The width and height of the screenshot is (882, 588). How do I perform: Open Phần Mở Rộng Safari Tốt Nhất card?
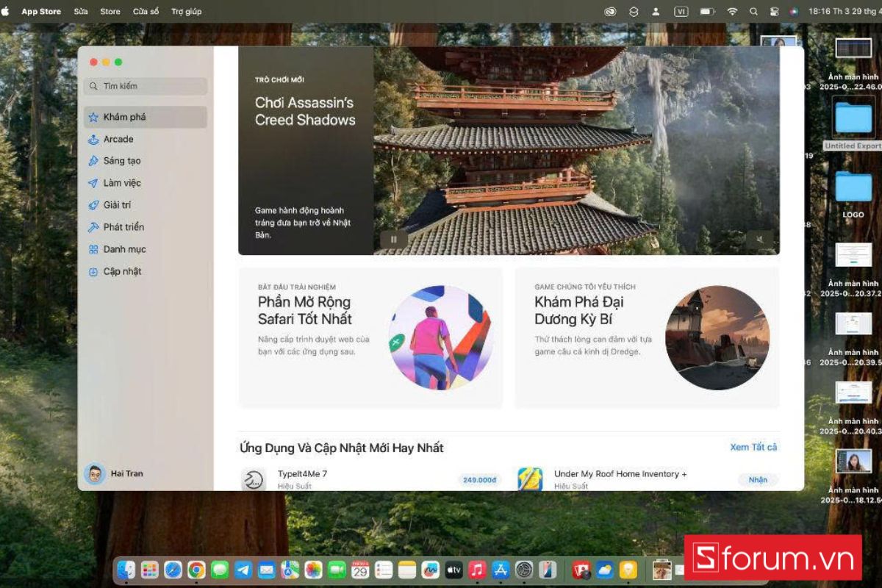(370, 337)
